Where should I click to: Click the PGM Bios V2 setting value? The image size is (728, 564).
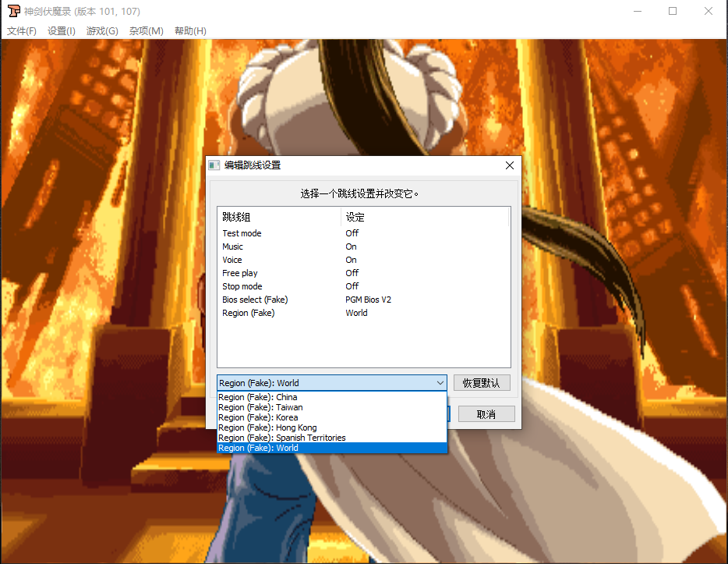[368, 300]
